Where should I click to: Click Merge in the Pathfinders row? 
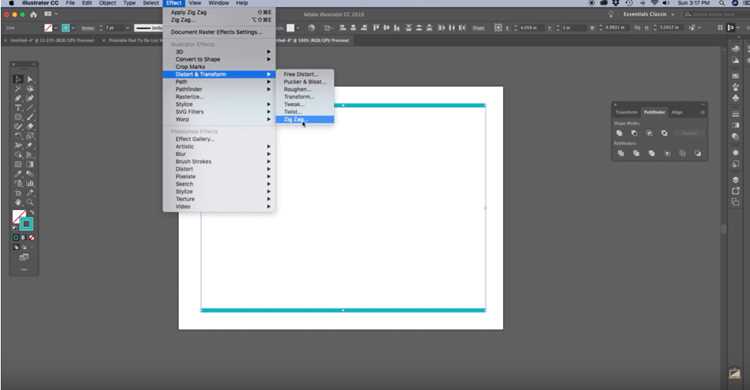pos(651,154)
